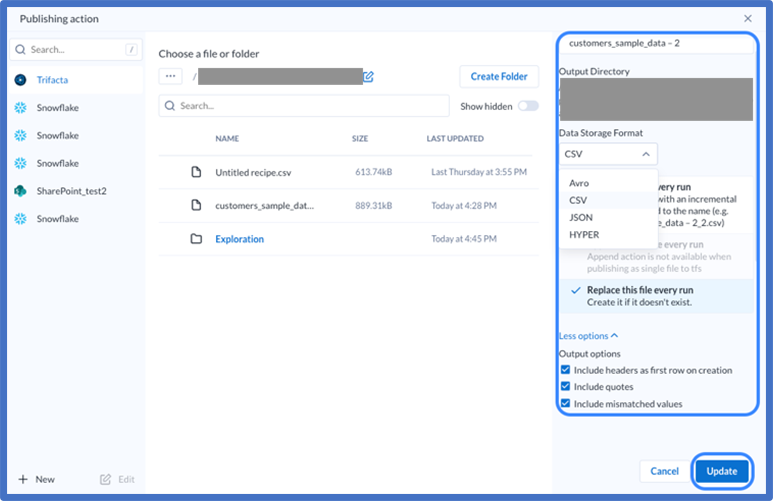Choose CSV from format list

[609, 200]
